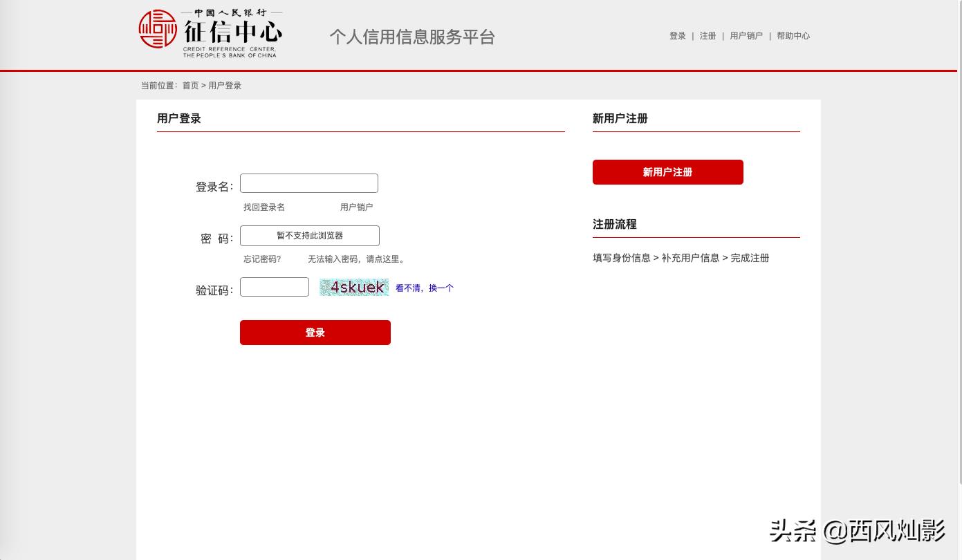Open the 忘记密码? recovery link
Viewport: 962px width, 560px height.
(262, 259)
